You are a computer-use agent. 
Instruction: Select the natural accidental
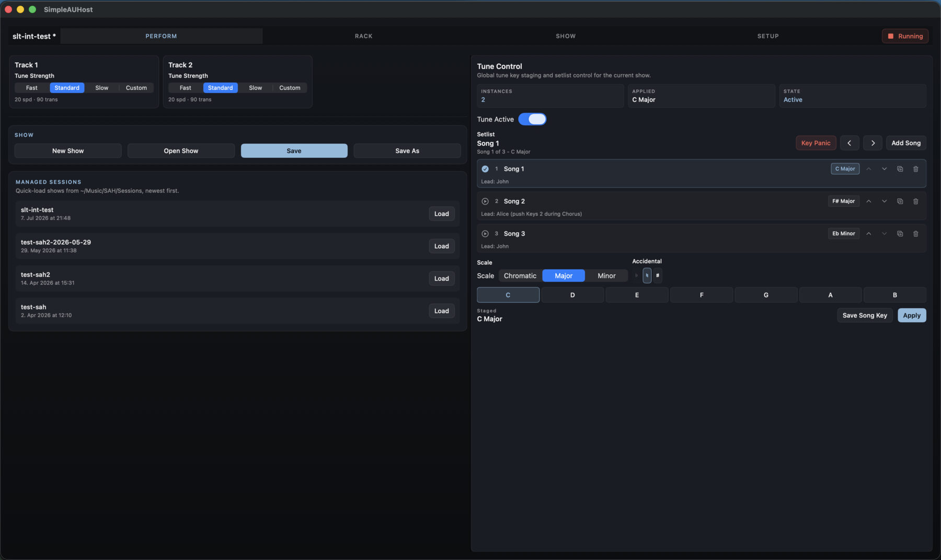[x=647, y=275]
